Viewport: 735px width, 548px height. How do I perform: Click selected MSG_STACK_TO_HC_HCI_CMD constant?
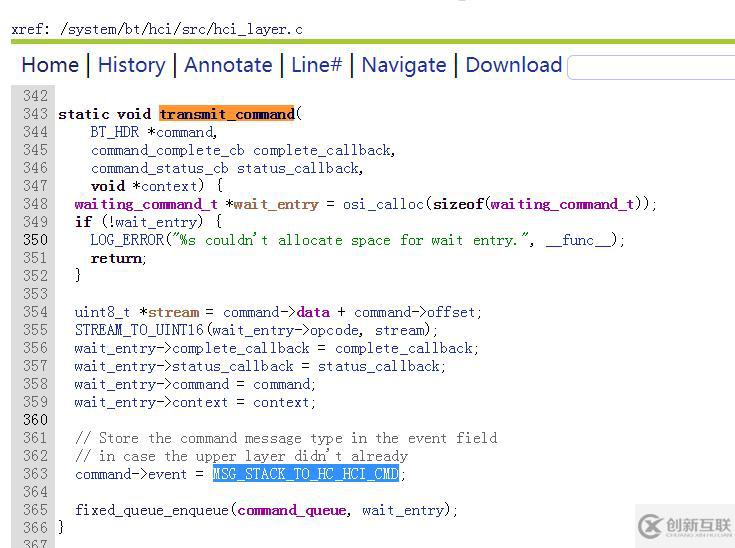306,474
